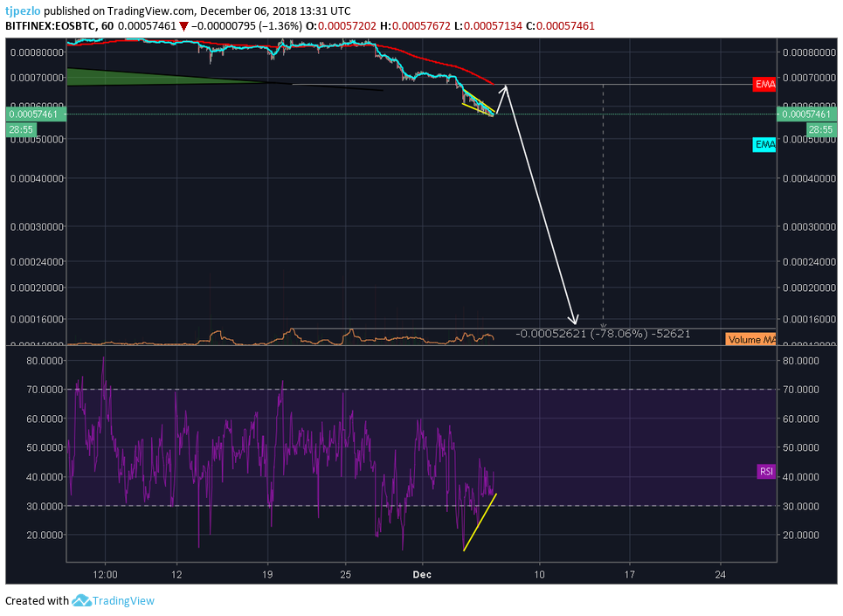This screenshot has height=616, width=843.
Task: Click the purple RSI indicator label
Action: click(766, 472)
